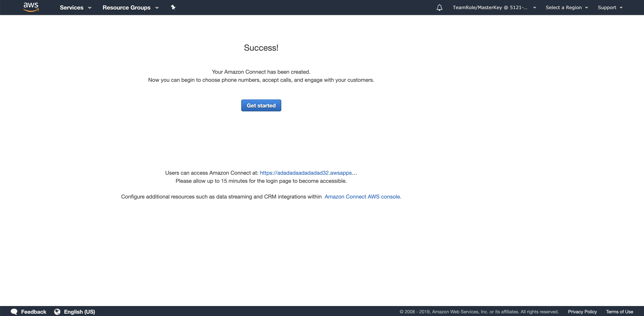
Task: Click the Feedback speech bubble icon
Action: click(x=14, y=312)
